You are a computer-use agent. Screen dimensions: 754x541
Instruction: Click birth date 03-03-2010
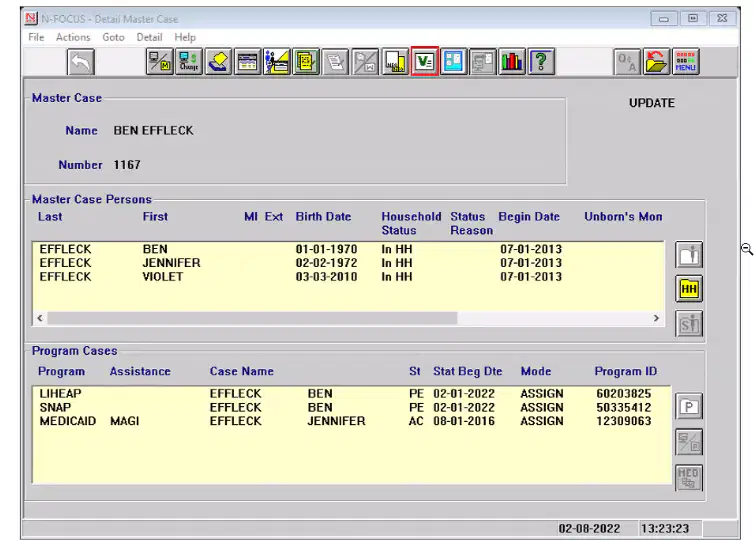[x=327, y=277]
